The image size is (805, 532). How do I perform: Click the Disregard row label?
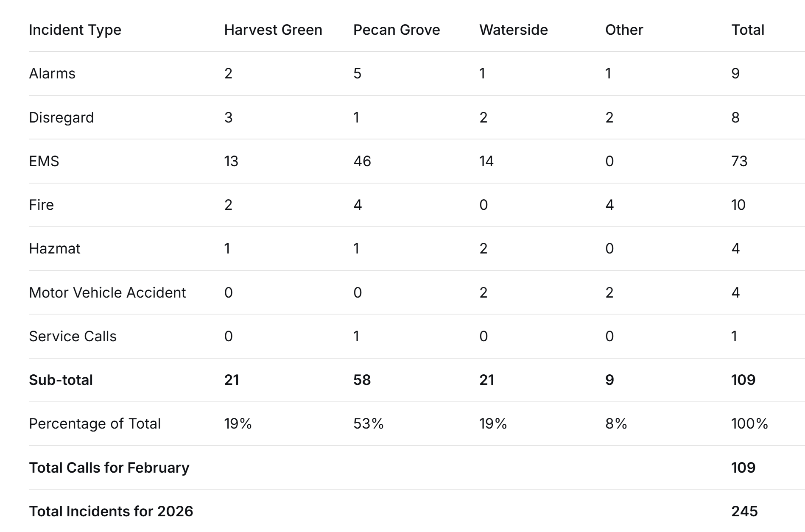coord(61,117)
